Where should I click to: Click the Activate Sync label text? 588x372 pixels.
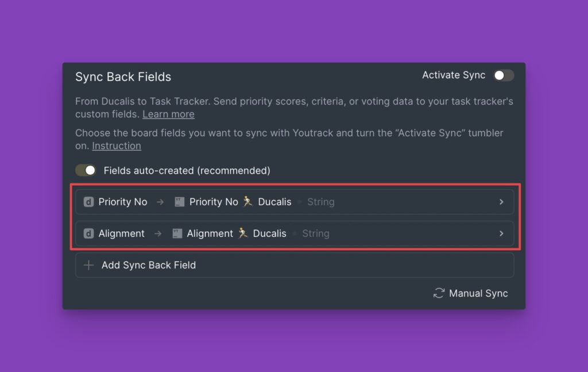(x=454, y=75)
